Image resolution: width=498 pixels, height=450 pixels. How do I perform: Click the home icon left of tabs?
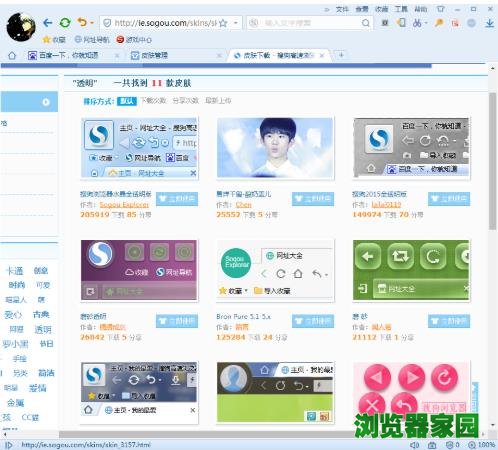12,55
